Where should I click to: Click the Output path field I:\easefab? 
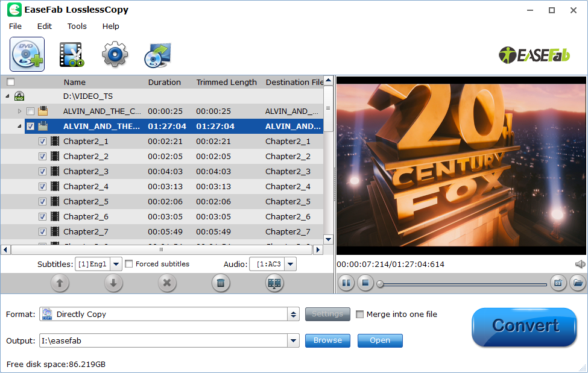164,340
